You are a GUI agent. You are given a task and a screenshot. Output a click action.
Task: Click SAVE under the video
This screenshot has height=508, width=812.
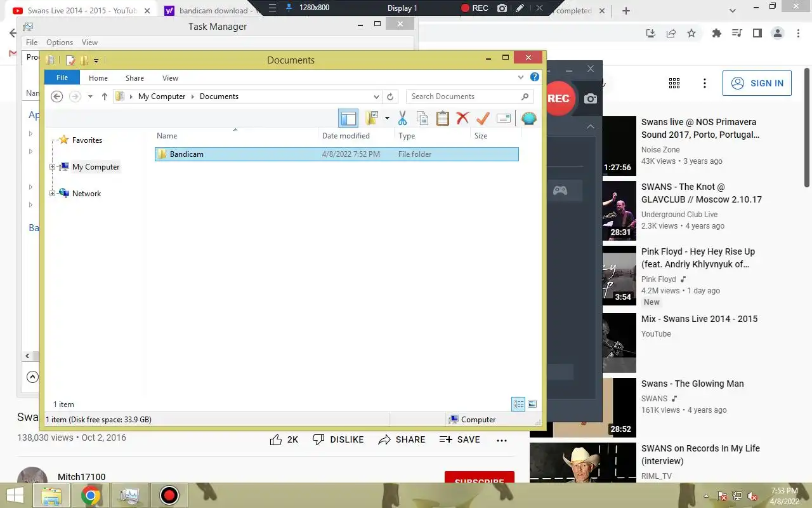pyautogui.click(x=460, y=439)
